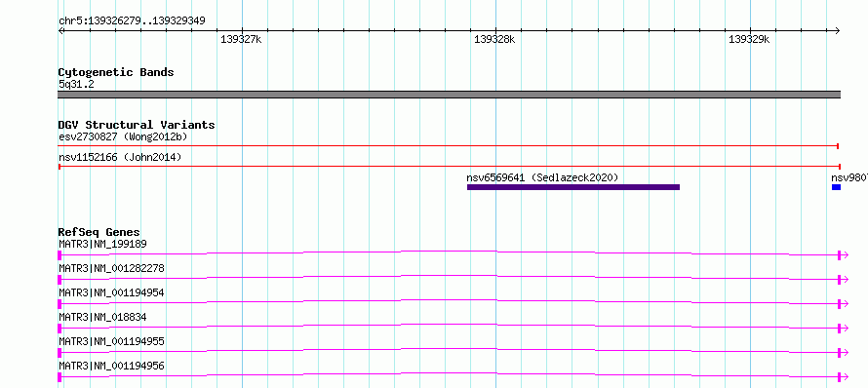868x388 pixels.
Task: Select the purple nsv6569641 variant bar
Action: [572, 187]
